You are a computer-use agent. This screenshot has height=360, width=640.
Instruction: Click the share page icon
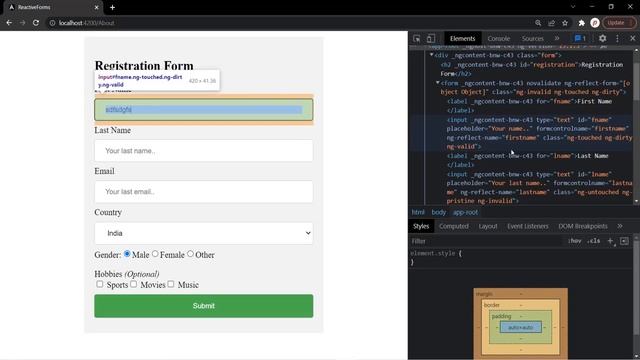551,23
